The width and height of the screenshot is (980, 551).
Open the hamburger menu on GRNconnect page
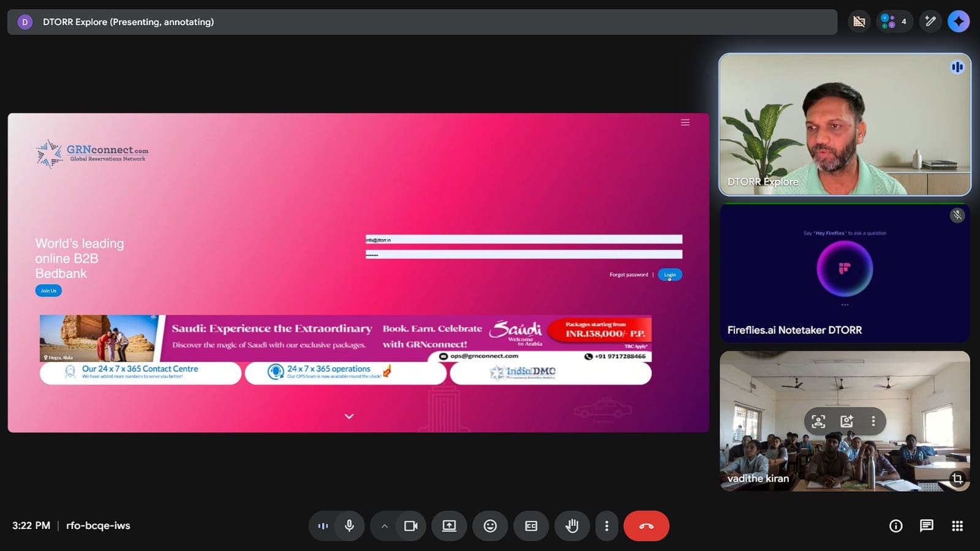[x=685, y=122]
